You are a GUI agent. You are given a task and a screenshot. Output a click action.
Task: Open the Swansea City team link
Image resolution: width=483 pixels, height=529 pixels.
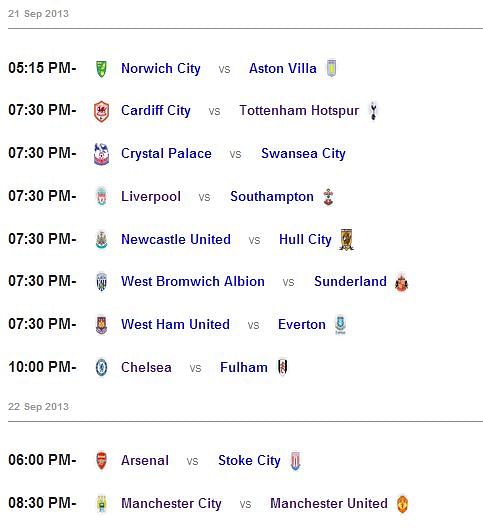pos(303,154)
